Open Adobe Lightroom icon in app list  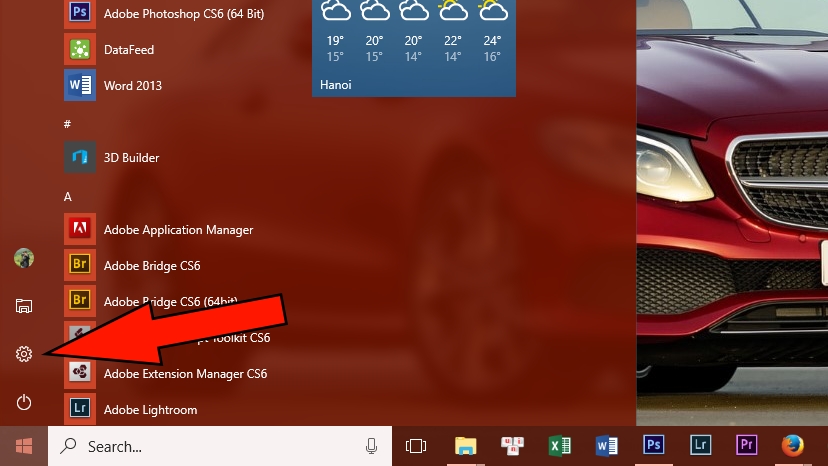[x=80, y=408]
